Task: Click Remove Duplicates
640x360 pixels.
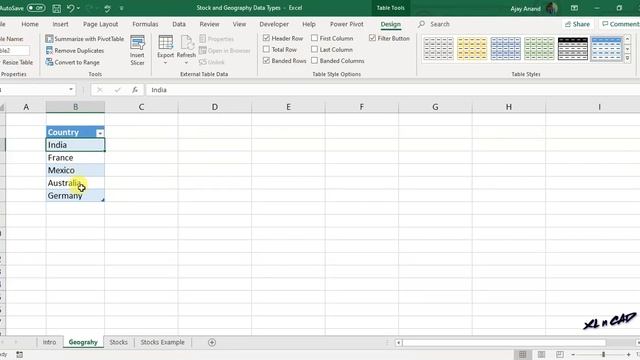Action: (75, 51)
